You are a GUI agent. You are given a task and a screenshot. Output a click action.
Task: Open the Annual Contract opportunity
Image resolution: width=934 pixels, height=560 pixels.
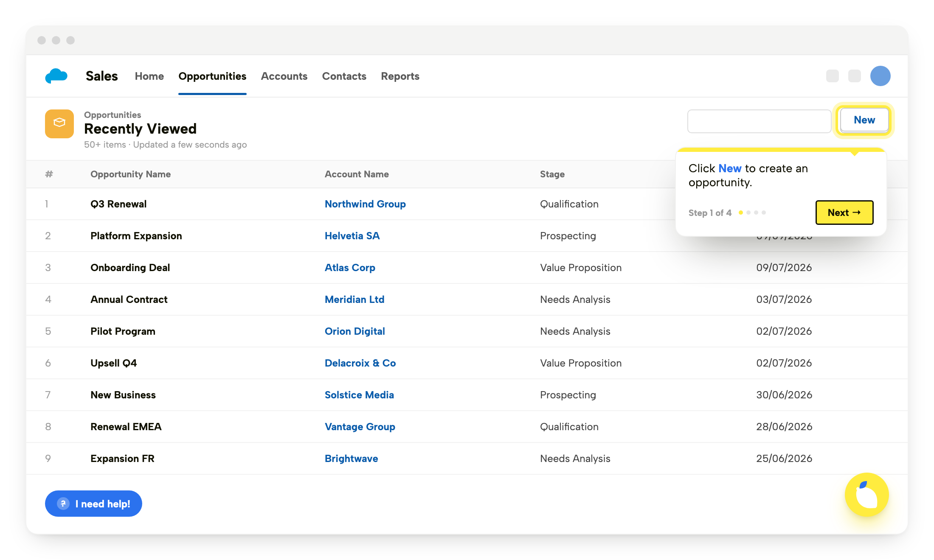[129, 300]
